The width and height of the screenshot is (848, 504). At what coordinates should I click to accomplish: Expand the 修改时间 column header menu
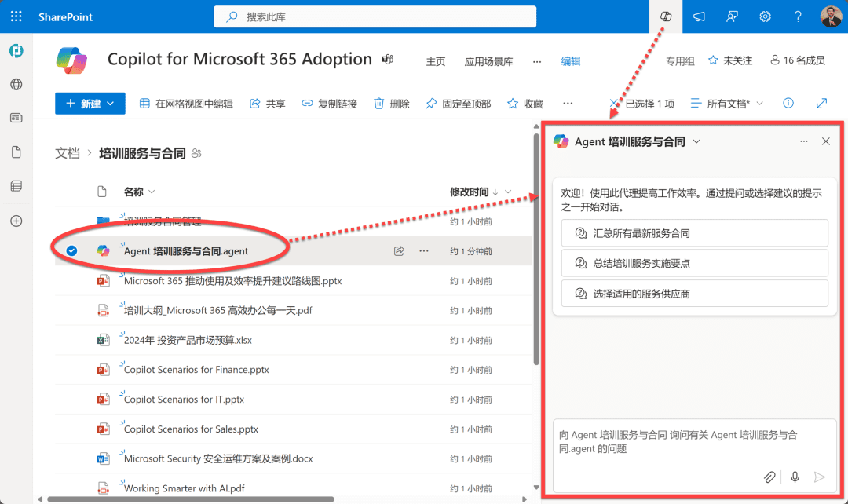pos(508,192)
